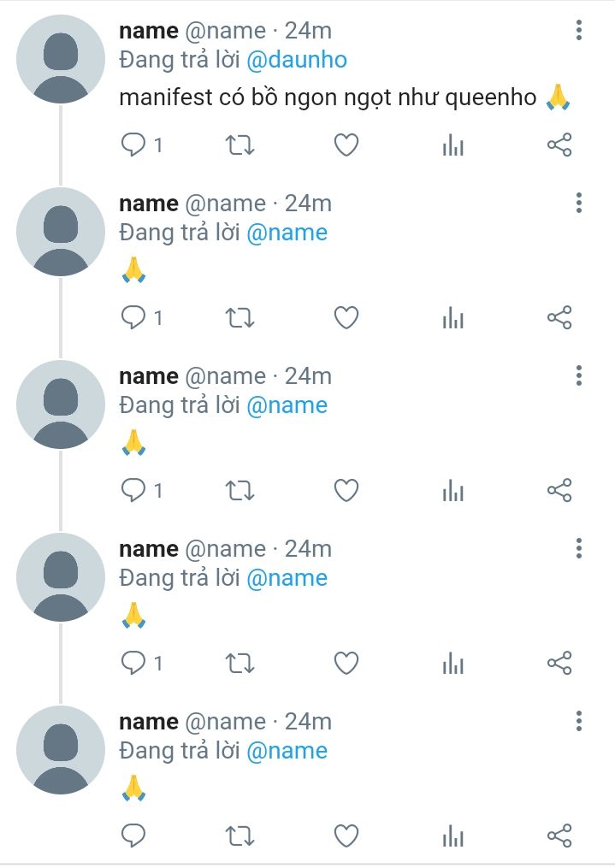The width and height of the screenshot is (615, 868).
Task: View analytics of the fourth tweet
Action: pos(452,664)
